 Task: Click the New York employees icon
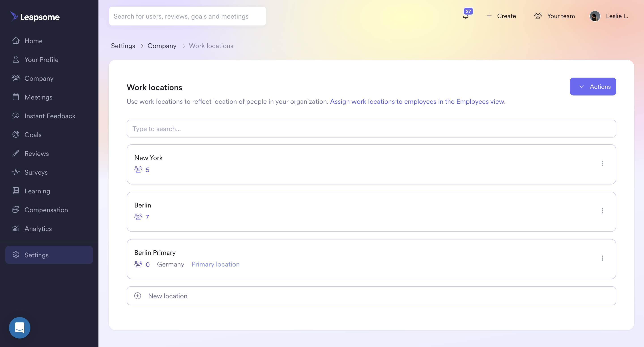tap(138, 170)
